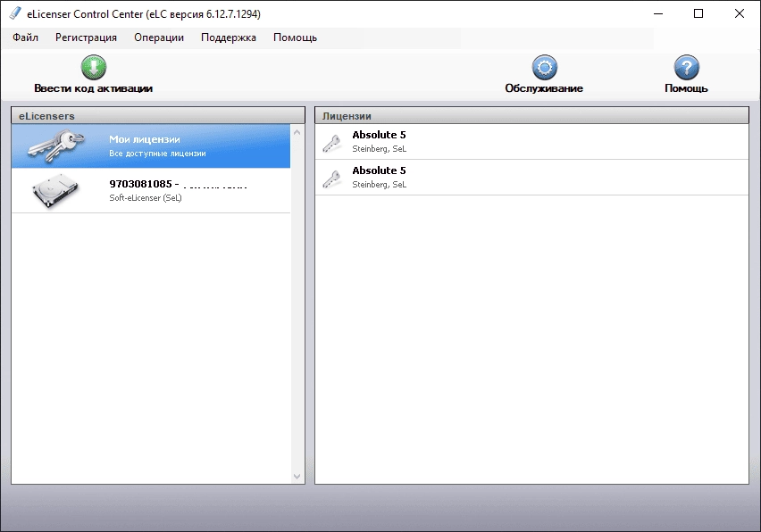Click the Помощь toolbar label
The image size is (761, 532).
[x=686, y=88]
